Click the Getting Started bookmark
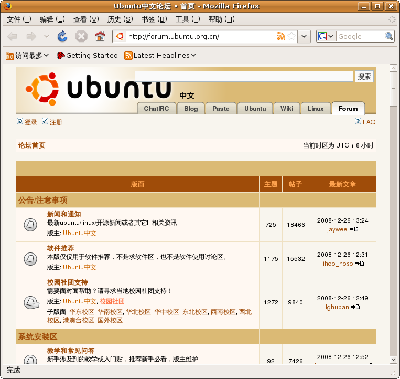 (87, 55)
